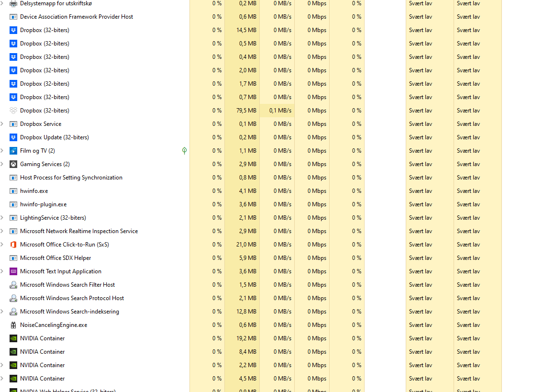The width and height of the screenshot is (544, 392).
Task: Click the Windows Search-indeksering icon
Action: coord(13,312)
